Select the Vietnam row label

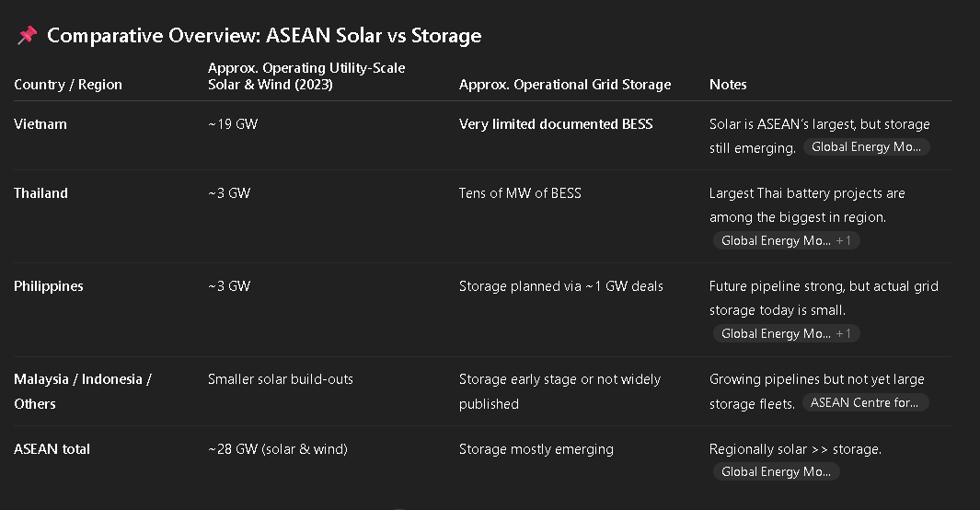coord(40,124)
